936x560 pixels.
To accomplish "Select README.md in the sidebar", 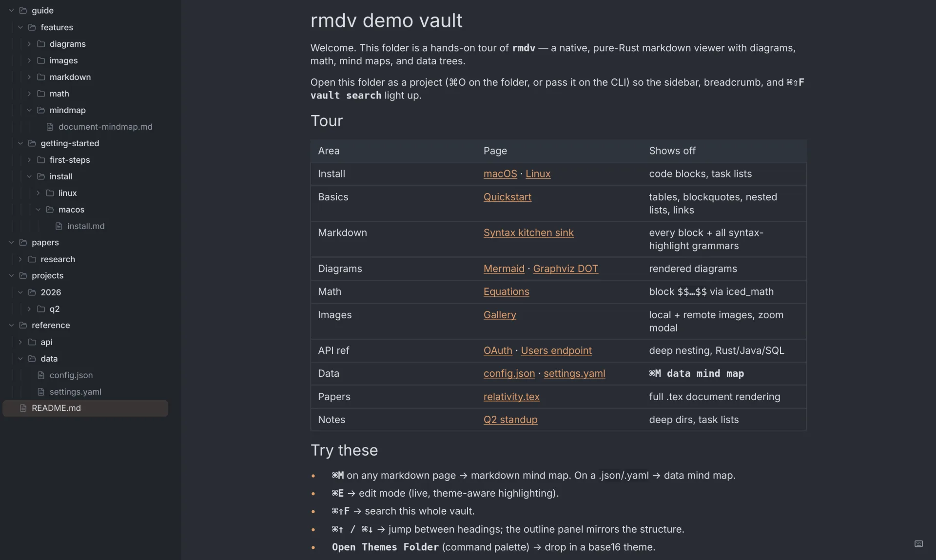I will click(x=85, y=408).
